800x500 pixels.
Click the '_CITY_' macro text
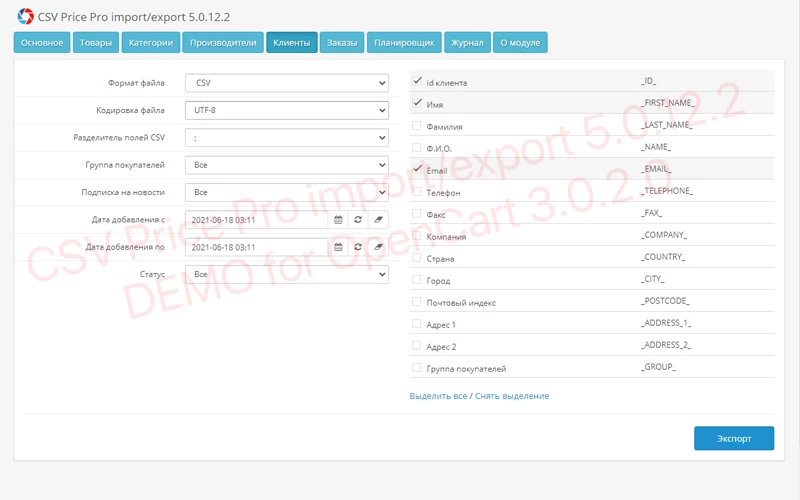pyautogui.click(x=653, y=279)
